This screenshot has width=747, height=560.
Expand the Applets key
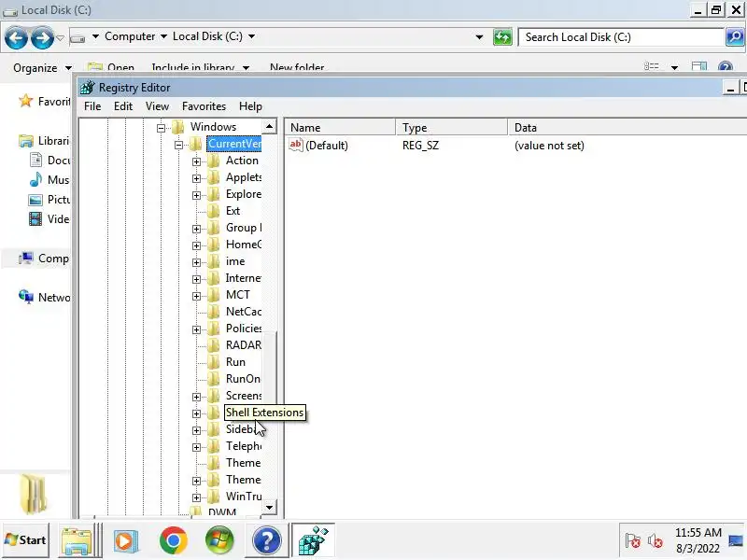click(196, 178)
